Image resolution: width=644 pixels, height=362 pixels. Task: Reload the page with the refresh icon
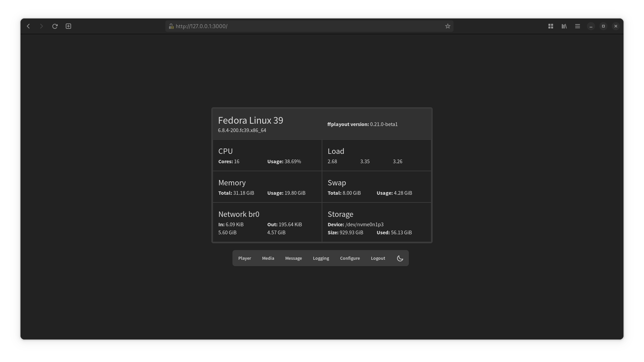coord(55,26)
